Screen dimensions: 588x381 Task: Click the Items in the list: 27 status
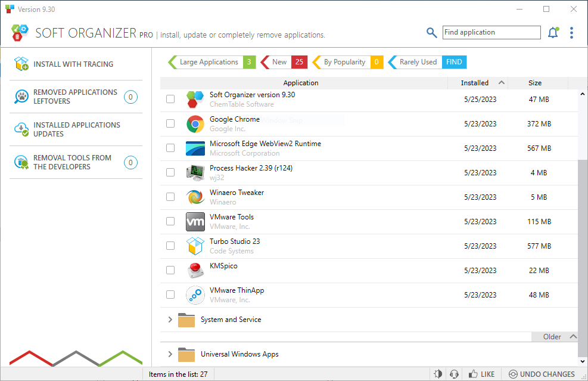point(178,374)
